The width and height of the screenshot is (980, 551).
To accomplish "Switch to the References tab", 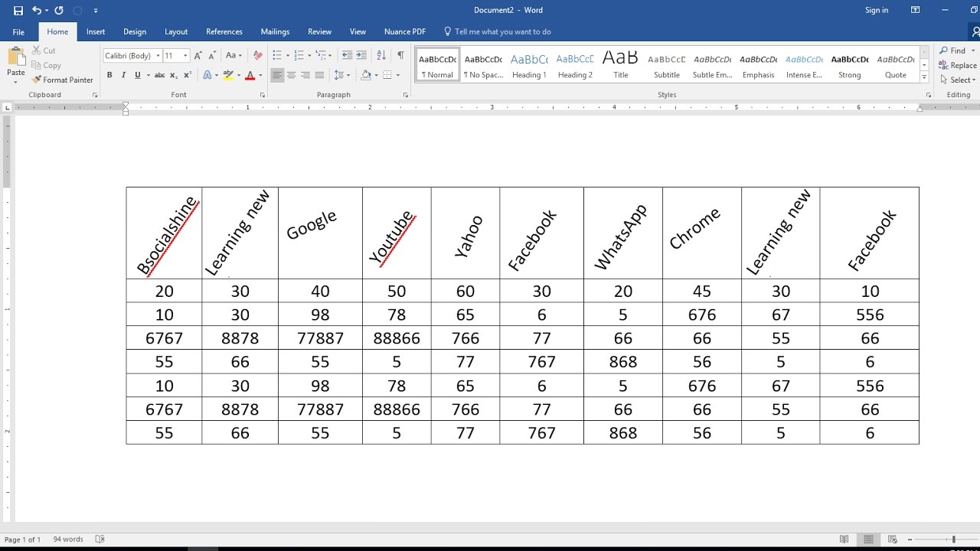I will pyautogui.click(x=224, y=31).
